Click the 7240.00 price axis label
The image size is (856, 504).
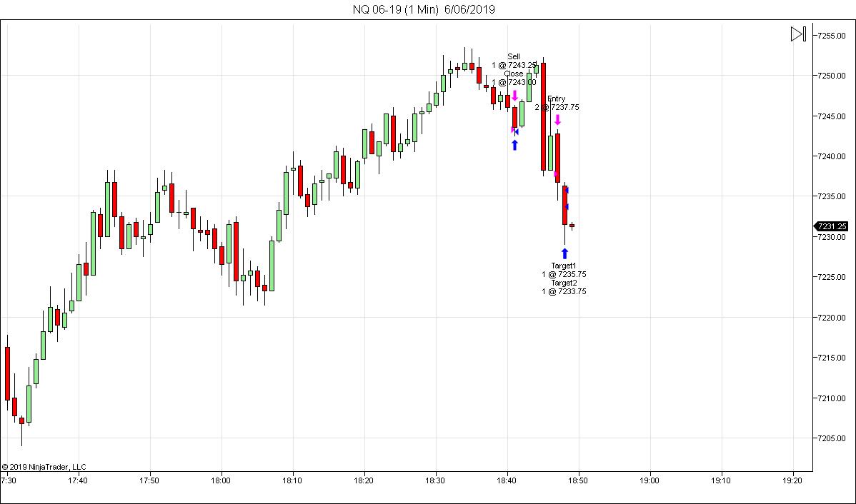[x=831, y=156]
